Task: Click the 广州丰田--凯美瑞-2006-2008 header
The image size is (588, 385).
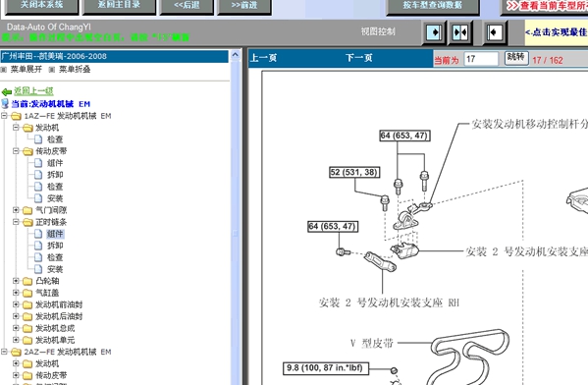Action: click(x=115, y=56)
